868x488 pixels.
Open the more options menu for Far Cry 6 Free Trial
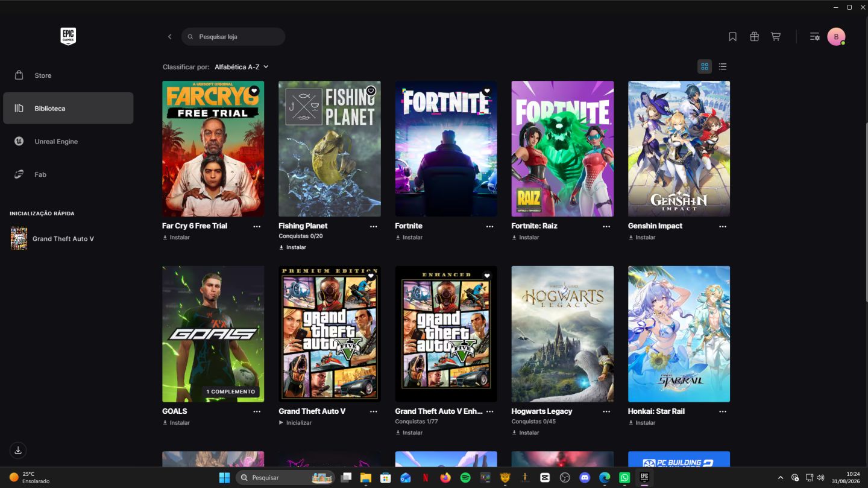coord(257,226)
